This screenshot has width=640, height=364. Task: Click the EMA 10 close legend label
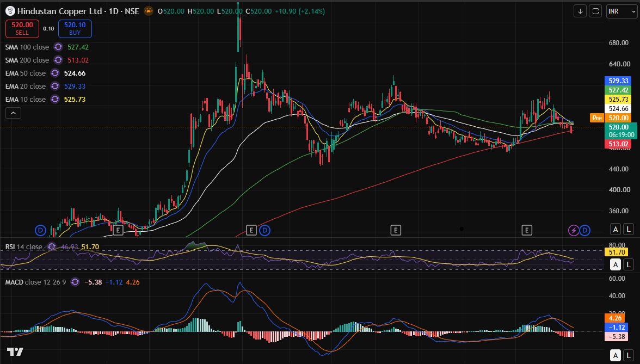click(x=25, y=99)
